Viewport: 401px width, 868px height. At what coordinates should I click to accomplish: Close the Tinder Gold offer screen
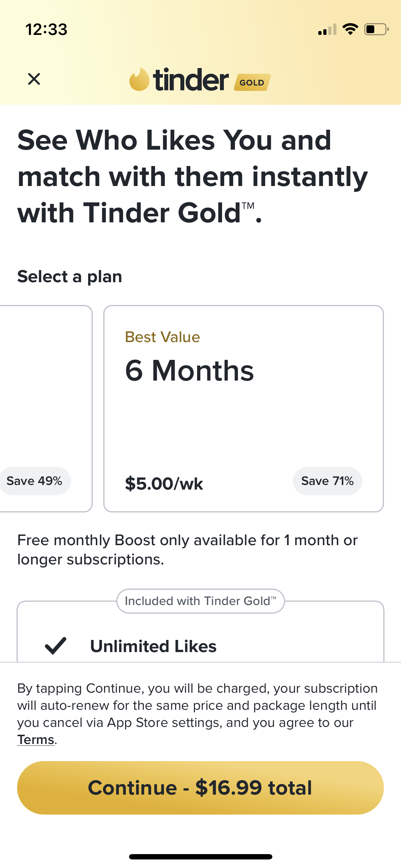click(x=34, y=79)
